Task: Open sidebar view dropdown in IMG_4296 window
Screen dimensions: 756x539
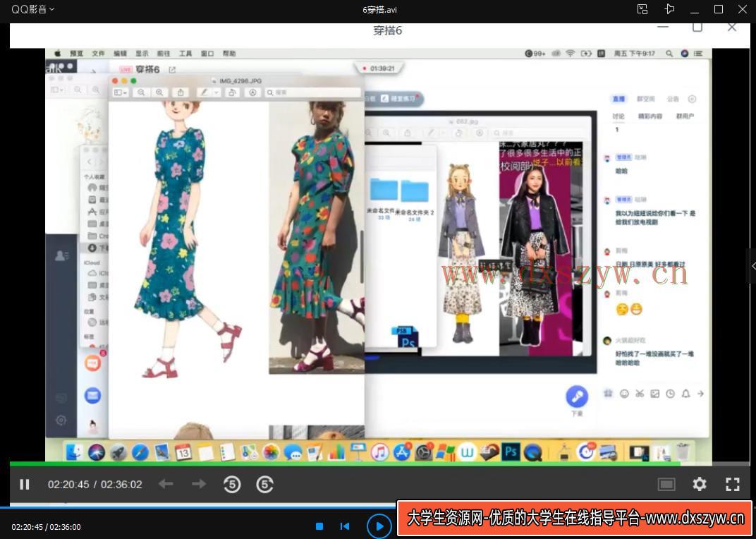Action: pos(120,92)
